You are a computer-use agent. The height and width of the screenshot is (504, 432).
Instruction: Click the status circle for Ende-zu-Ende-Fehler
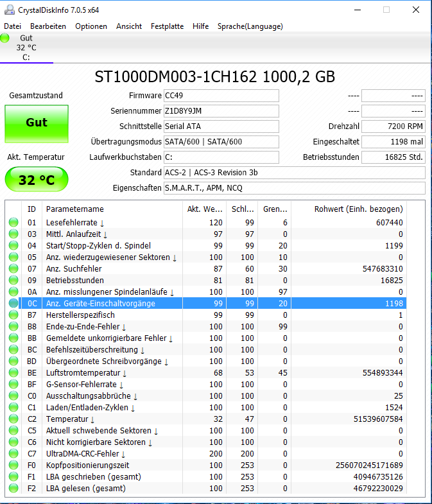pyautogui.click(x=13, y=327)
